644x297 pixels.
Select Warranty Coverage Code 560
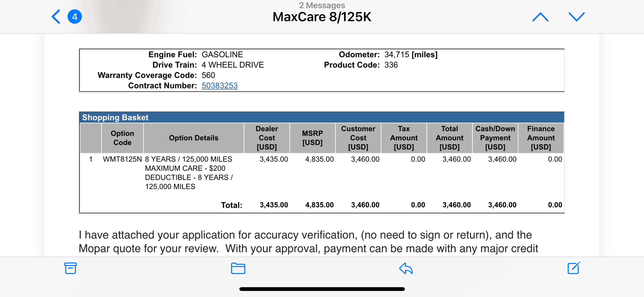point(208,75)
